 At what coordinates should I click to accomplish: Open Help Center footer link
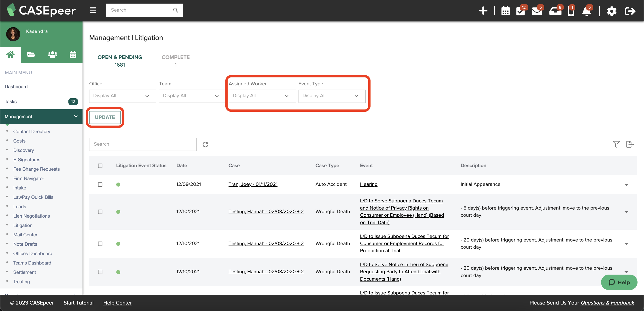click(117, 303)
